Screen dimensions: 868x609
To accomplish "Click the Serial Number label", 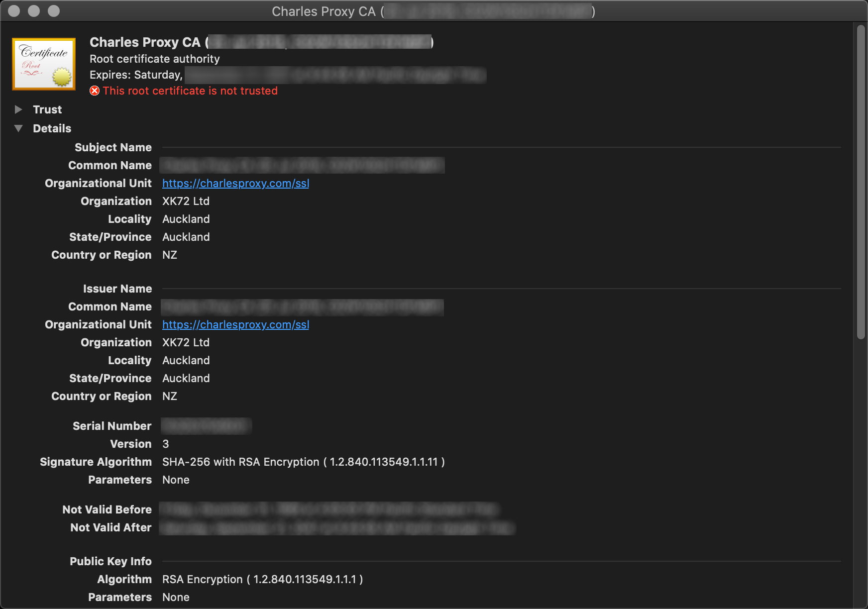I will click(112, 426).
